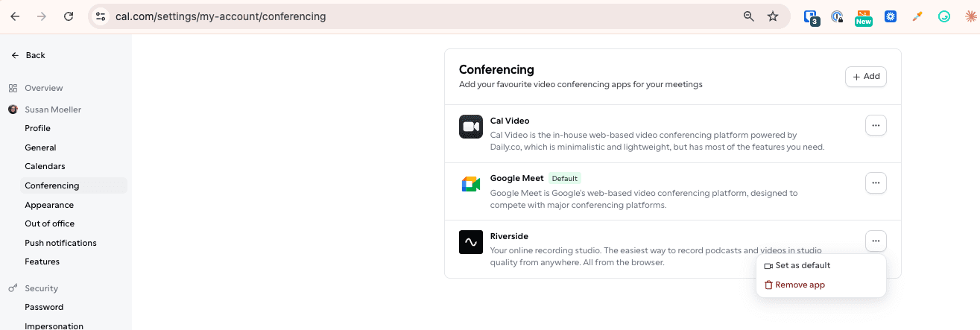Reload the page with the refresh icon

[69, 16]
